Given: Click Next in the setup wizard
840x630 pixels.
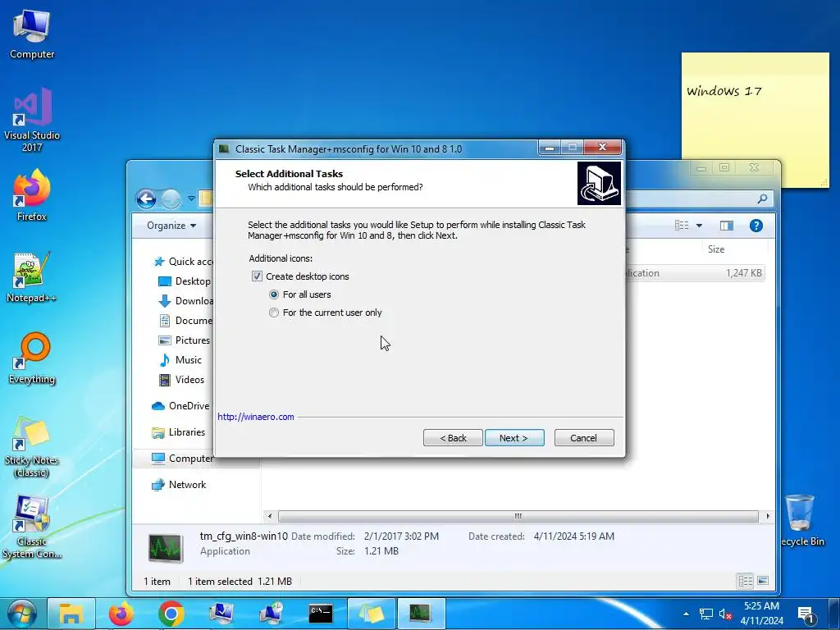Looking at the screenshot, I should 514,438.
